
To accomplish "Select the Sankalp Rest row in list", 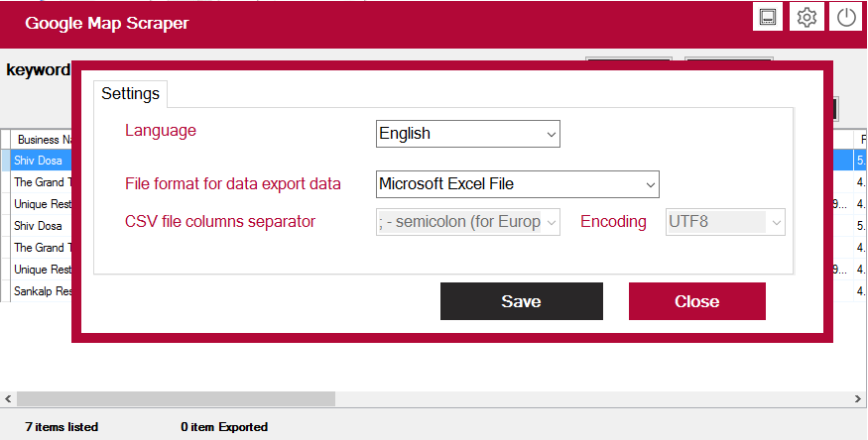I will [x=42, y=291].
